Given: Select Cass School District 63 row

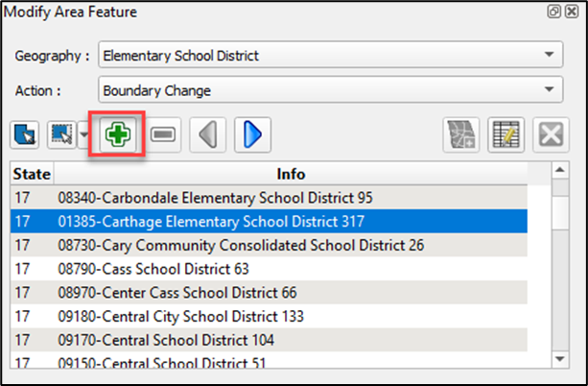Looking at the screenshot, I should tap(153, 269).
